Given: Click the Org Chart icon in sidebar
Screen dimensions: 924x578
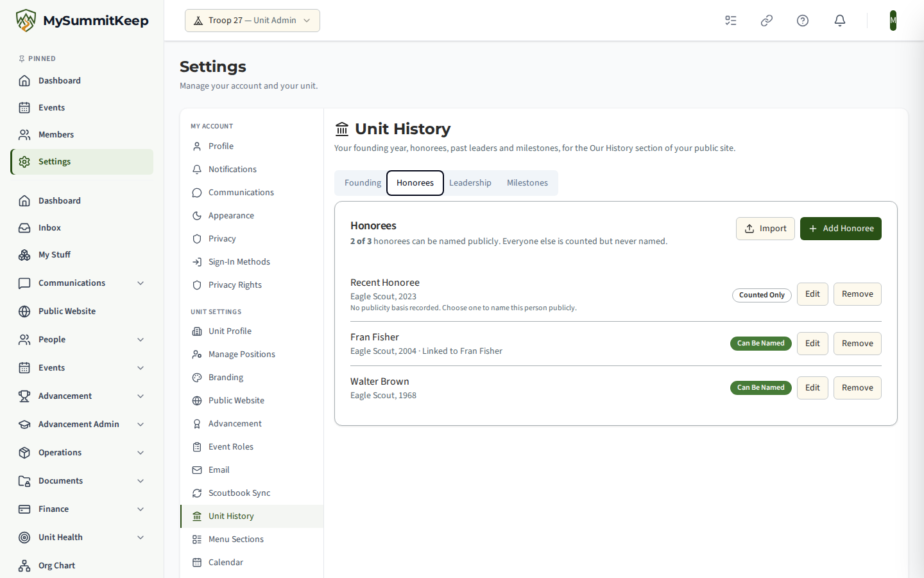Looking at the screenshot, I should click(x=24, y=566).
